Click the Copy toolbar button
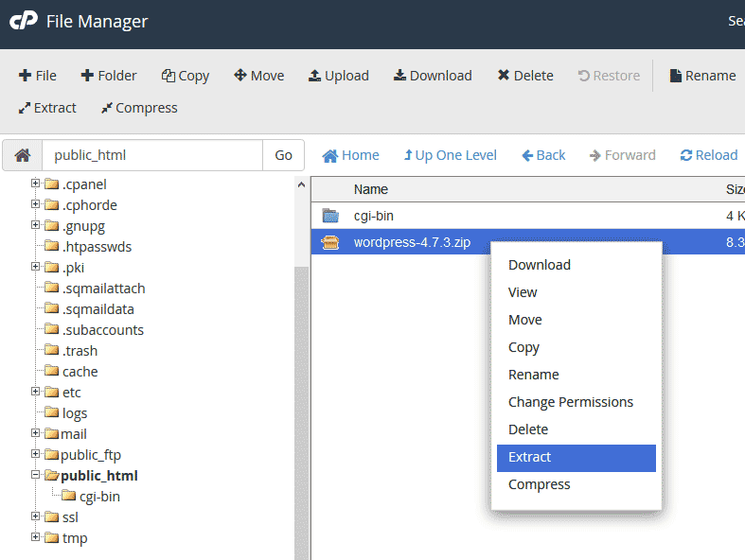 [x=185, y=76]
